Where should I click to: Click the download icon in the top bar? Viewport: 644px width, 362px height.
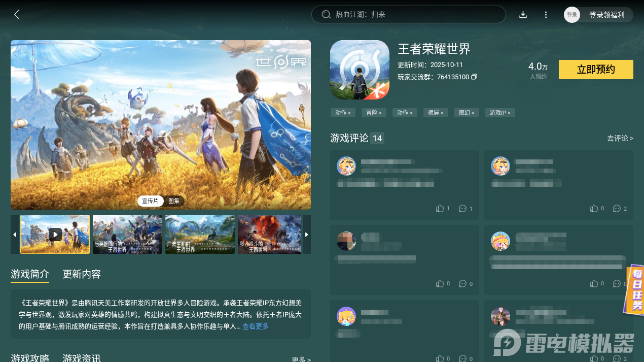click(523, 14)
